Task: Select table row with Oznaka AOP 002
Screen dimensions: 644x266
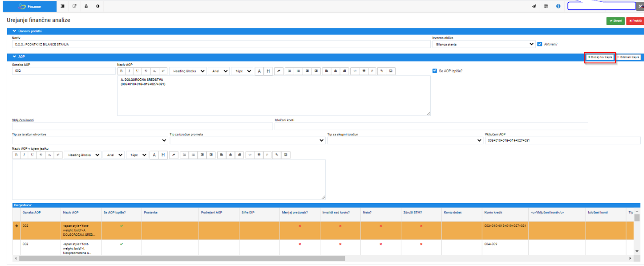Action: (x=323, y=231)
